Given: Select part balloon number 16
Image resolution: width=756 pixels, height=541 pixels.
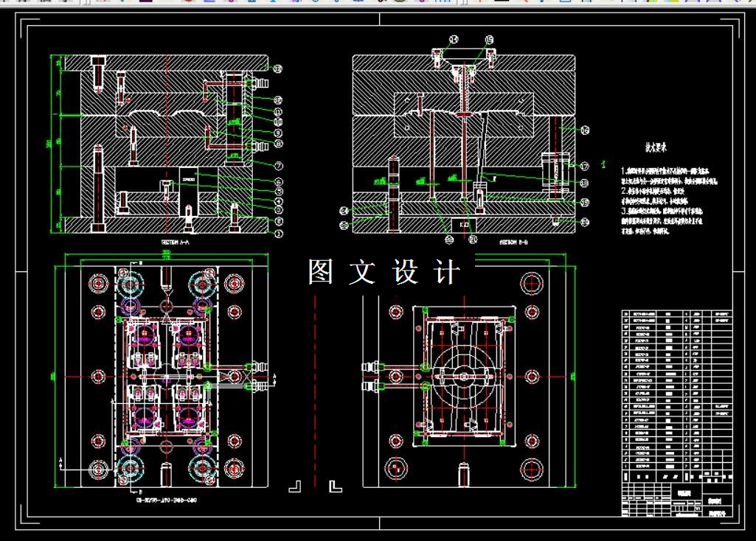Looking at the screenshot, I should (584, 130).
